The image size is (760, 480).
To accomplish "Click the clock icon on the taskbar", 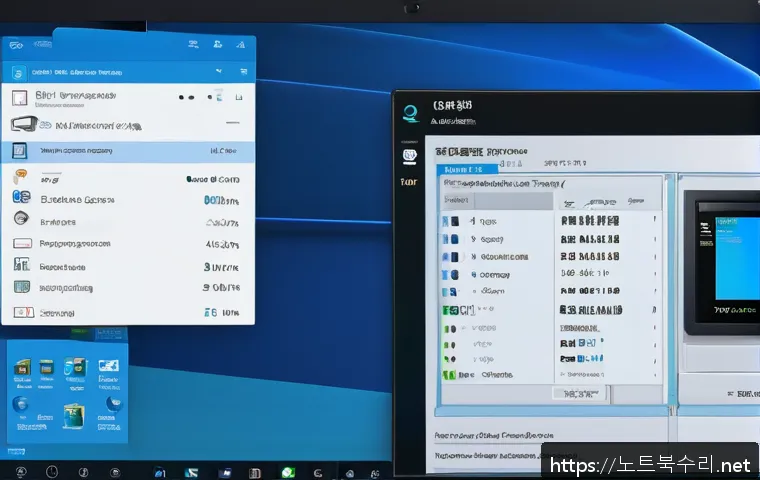I will (52, 471).
